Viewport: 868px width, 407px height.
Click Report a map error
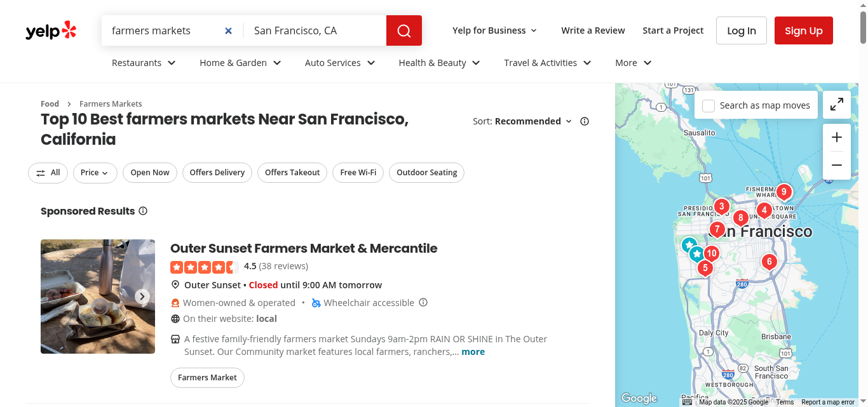(828, 402)
